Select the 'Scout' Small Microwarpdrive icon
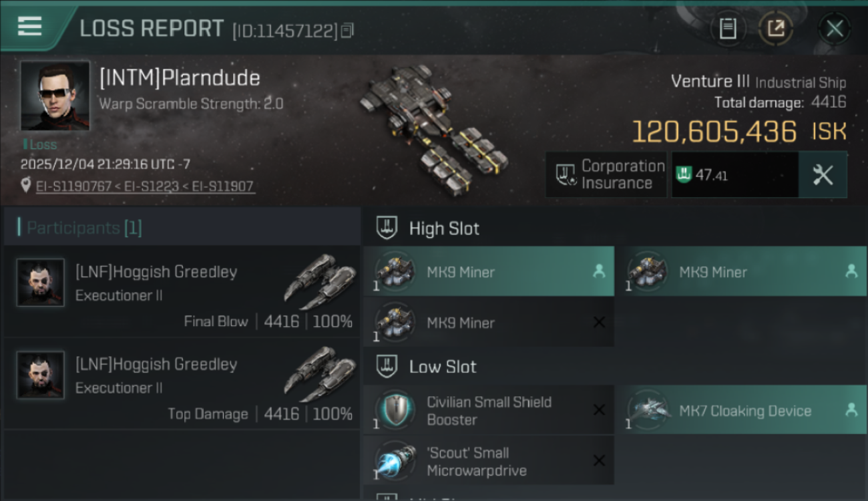868x501 pixels. pos(395,461)
